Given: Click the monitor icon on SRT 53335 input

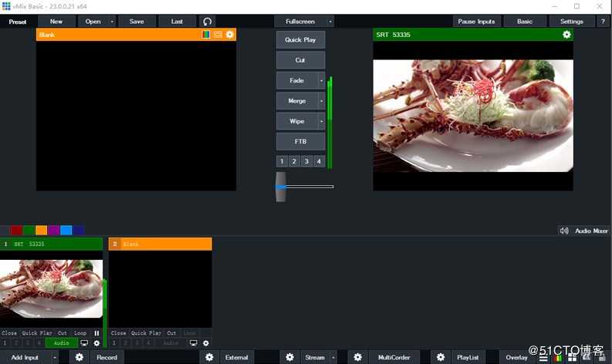Looking at the screenshot, I should tap(84, 343).
